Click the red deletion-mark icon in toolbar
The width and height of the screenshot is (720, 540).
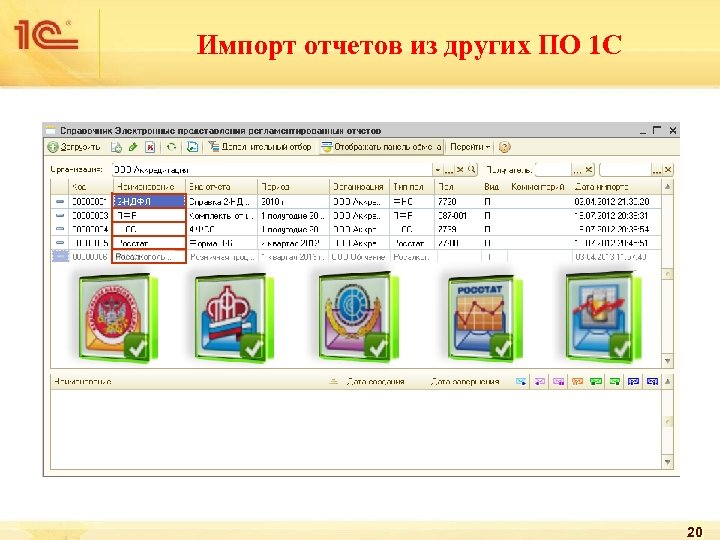tap(150, 147)
